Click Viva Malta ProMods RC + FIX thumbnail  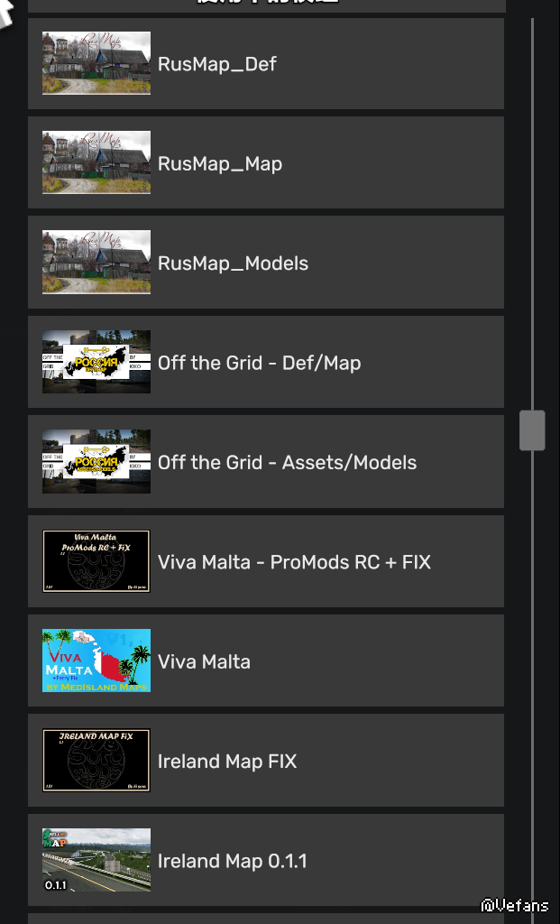point(96,561)
